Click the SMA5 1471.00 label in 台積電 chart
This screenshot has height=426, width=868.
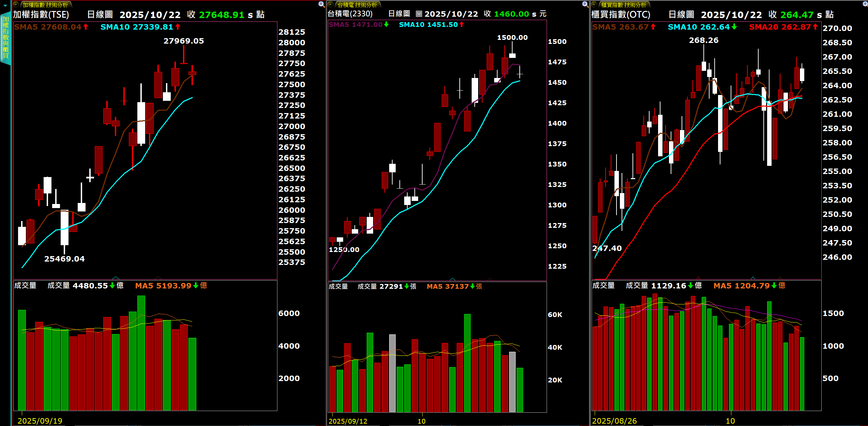pos(355,25)
